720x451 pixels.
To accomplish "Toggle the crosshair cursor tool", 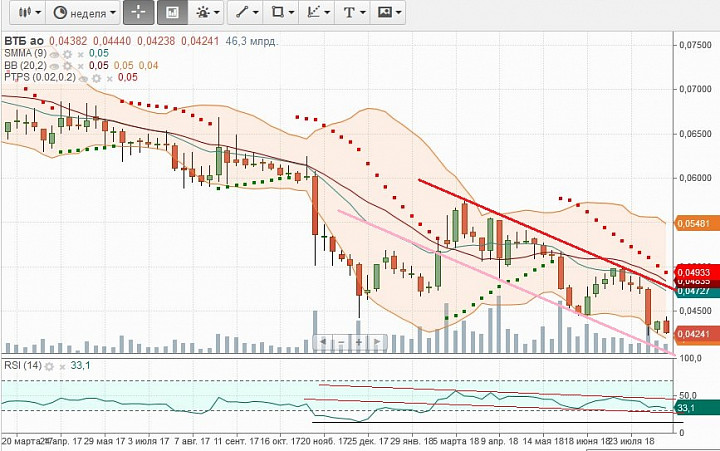I will [139, 13].
